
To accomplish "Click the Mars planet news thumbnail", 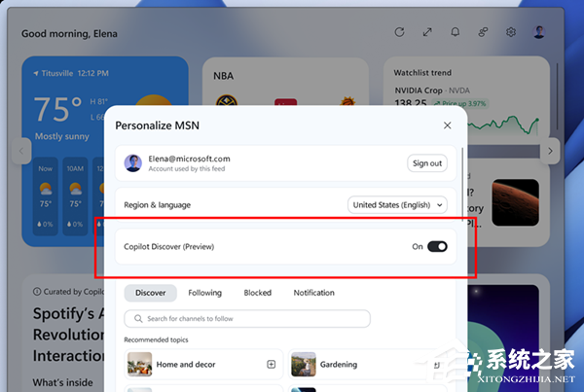I will (x=516, y=202).
